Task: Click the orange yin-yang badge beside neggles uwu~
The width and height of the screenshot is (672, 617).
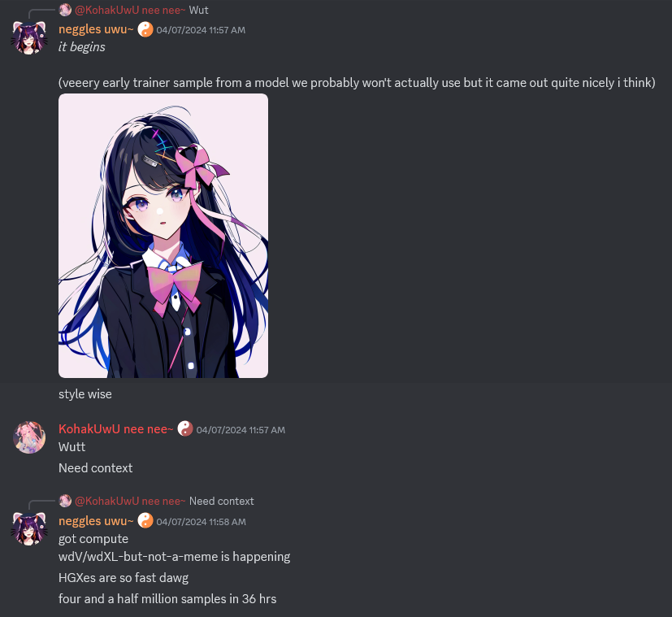Action: tap(145, 29)
